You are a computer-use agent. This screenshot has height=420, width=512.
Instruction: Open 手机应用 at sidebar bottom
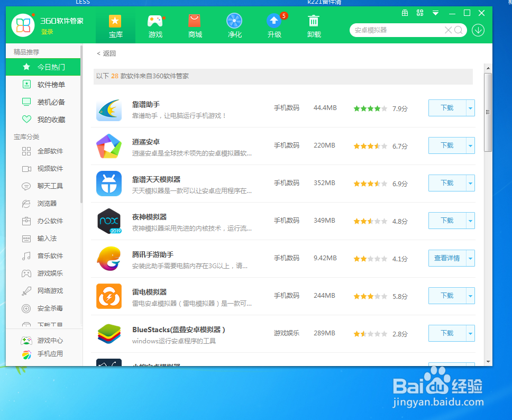(x=42, y=354)
